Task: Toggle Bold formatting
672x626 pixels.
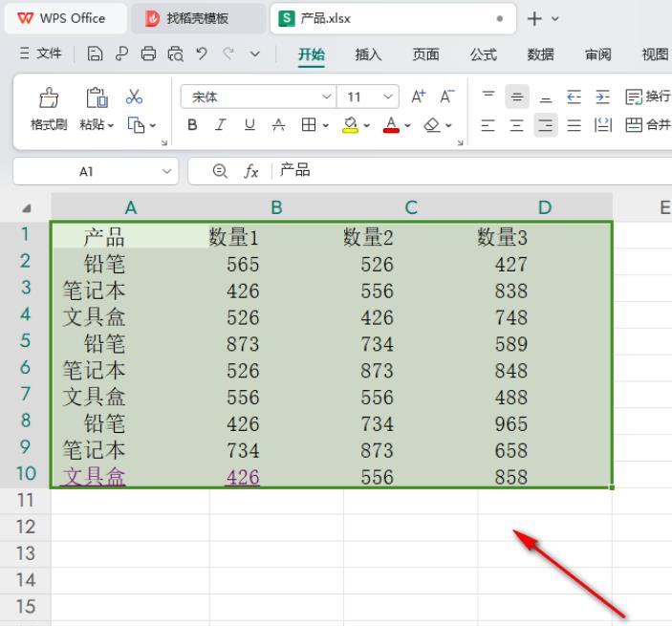Action: (x=192, y=124)
